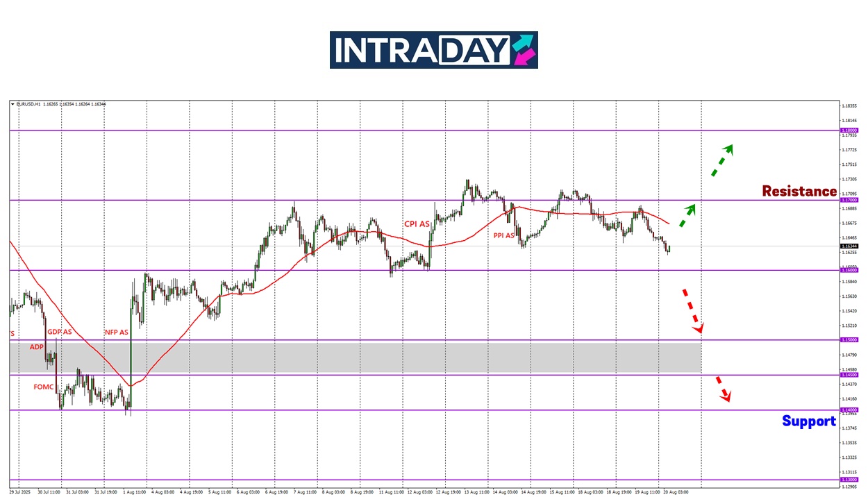Image resolution: width=868 pixels, height=497 pixels.
Task: Click the 1.17000 resistance price tag
Action: click(849, 200)
